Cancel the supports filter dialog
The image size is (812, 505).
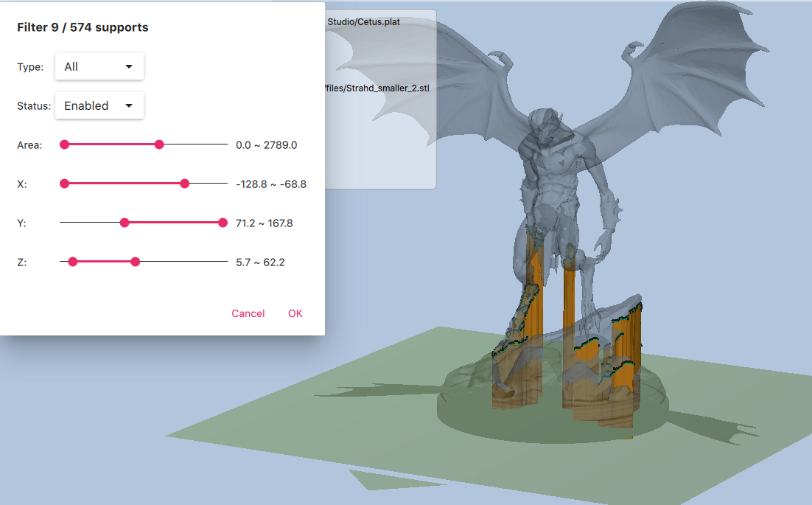coord(248,313)
